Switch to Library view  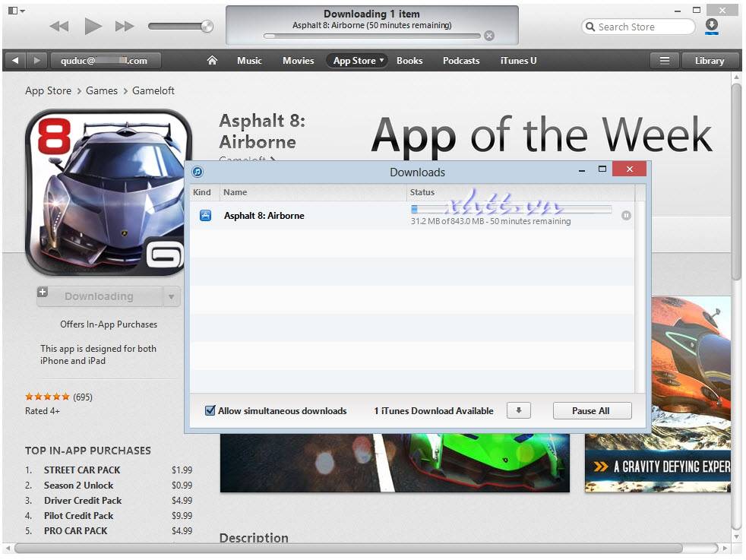[x=710, y=61]
